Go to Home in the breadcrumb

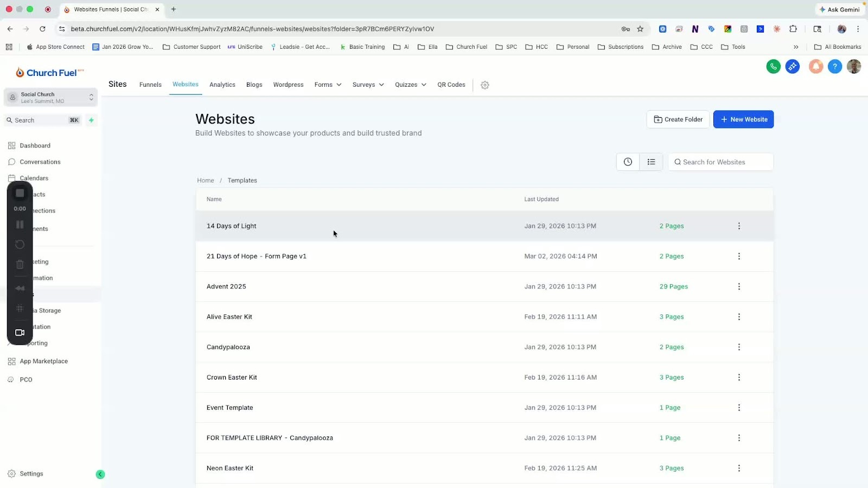[x=206, y=181]
